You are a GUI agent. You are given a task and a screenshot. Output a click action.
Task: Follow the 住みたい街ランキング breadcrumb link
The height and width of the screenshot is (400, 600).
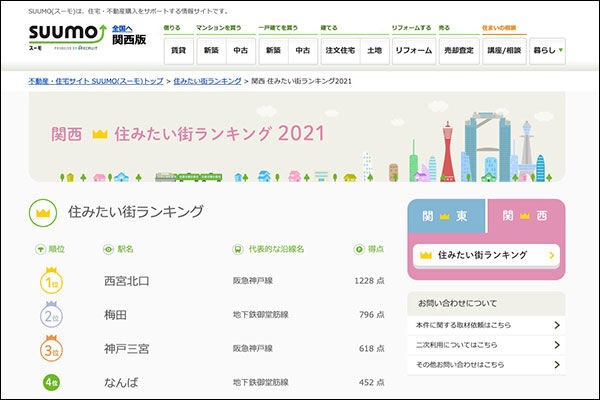(207, 81)
